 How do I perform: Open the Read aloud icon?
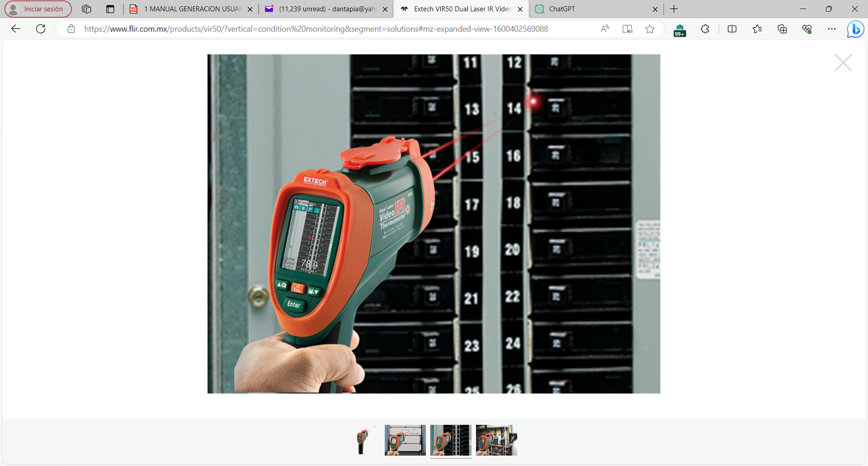pyautogui.click(x=604, y=29)
